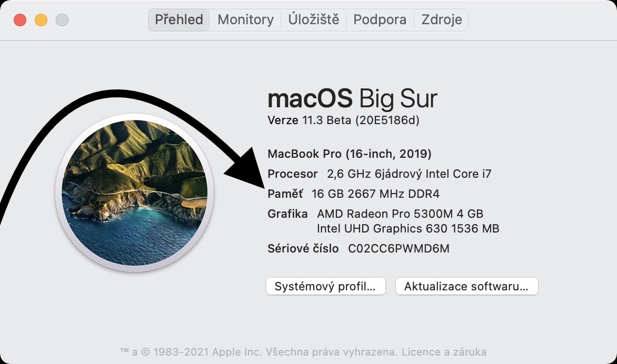617x364 pixels.
Task: Click the Paměť 16 GB memory line
Action: pyautogui.click(x=353, y=194)
